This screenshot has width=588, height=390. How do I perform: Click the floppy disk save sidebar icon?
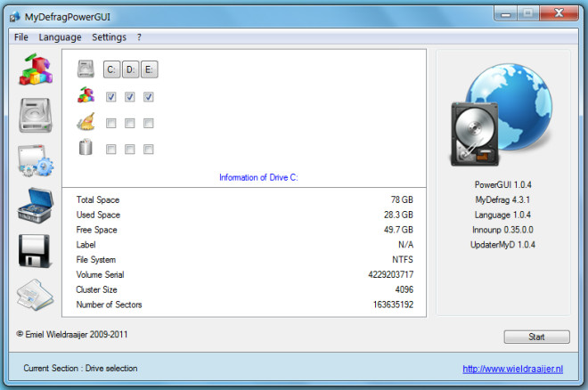click(x=34, y=250)
